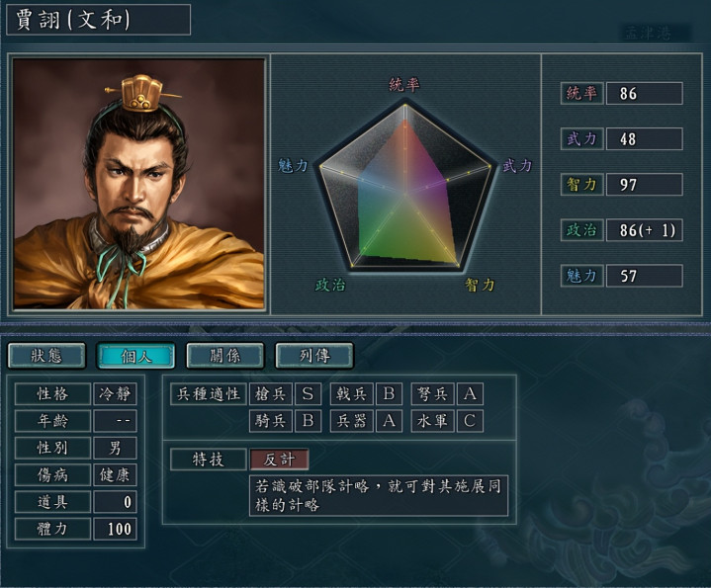
Task: Click the 槍兵 aptitude grade S
Action: tap(308, 393)
